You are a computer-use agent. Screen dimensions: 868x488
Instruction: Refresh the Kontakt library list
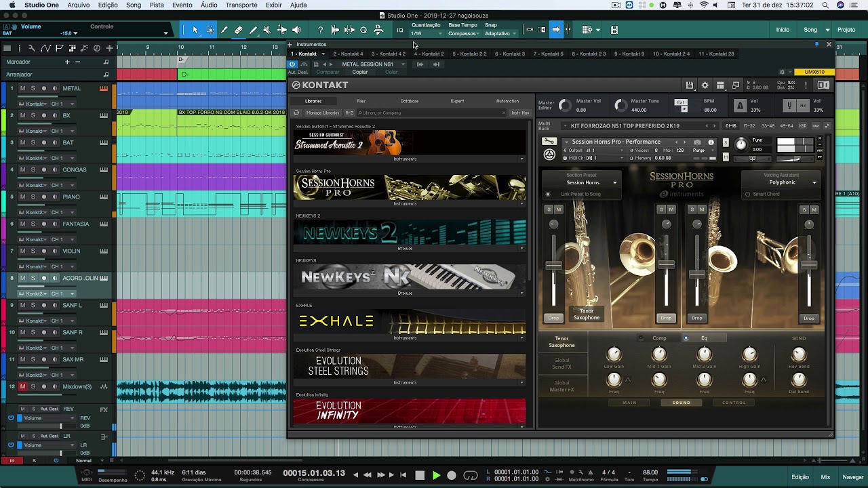[x=296, y=113]
